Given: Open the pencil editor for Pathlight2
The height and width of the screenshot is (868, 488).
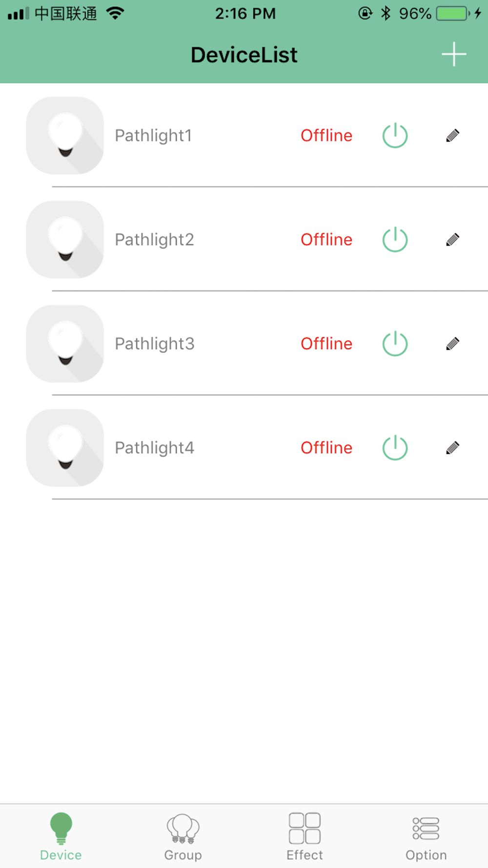Looking at the screenshot, I should pos(452,240).
